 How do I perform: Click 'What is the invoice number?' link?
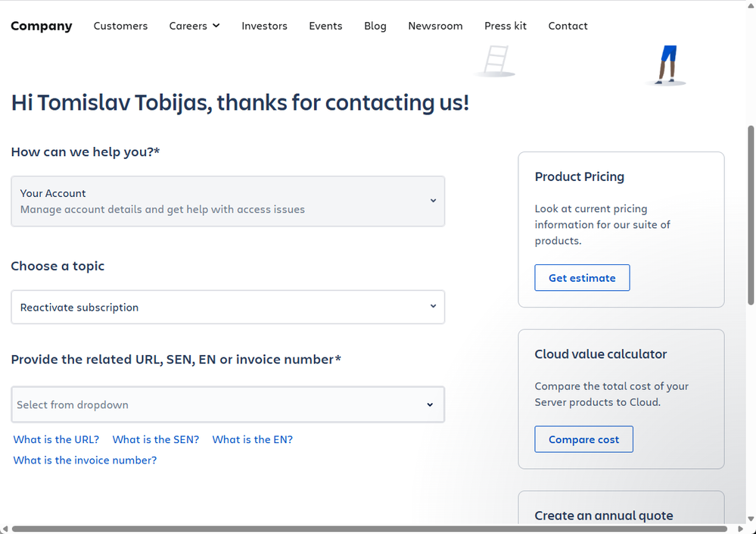point(85,460)
